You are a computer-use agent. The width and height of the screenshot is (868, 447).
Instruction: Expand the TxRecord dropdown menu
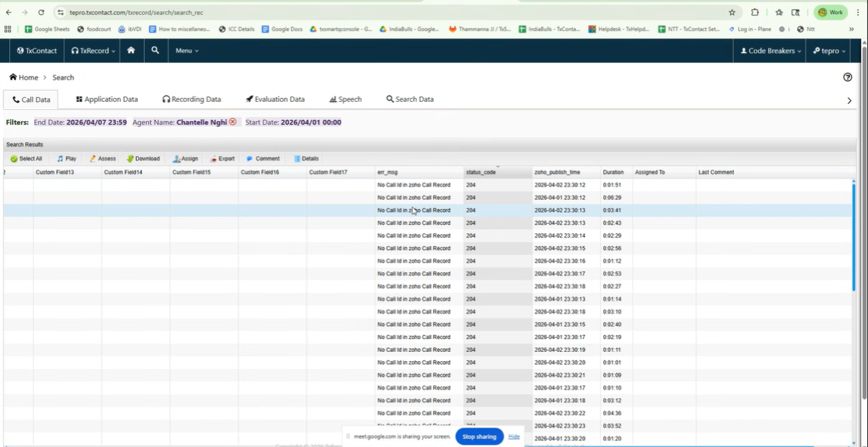[93, 51]
